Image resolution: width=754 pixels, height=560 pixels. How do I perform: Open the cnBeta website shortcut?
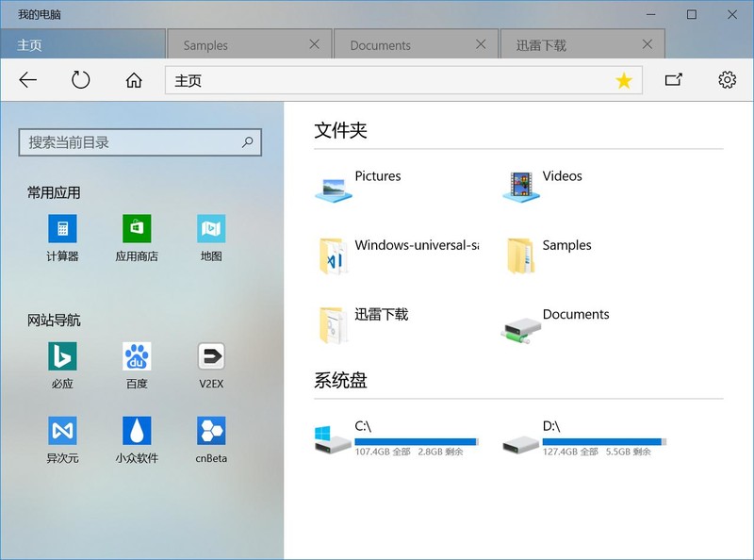(210, 430)
